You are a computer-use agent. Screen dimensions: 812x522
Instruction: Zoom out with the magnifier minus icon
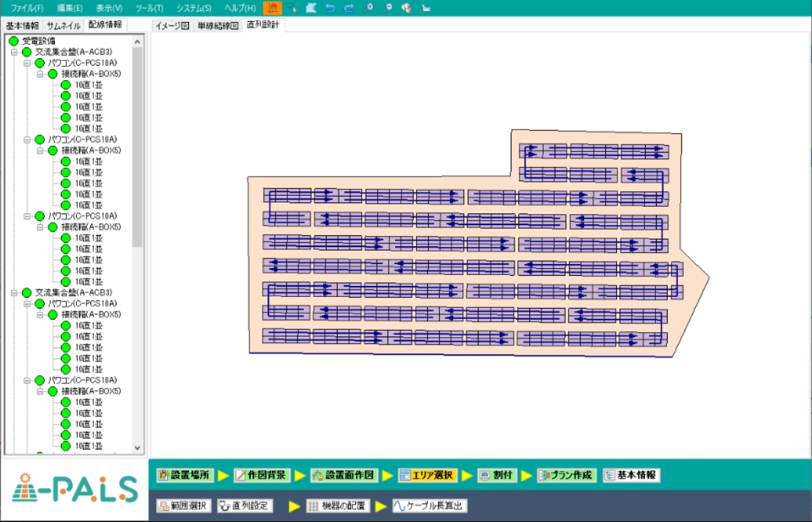388,8
